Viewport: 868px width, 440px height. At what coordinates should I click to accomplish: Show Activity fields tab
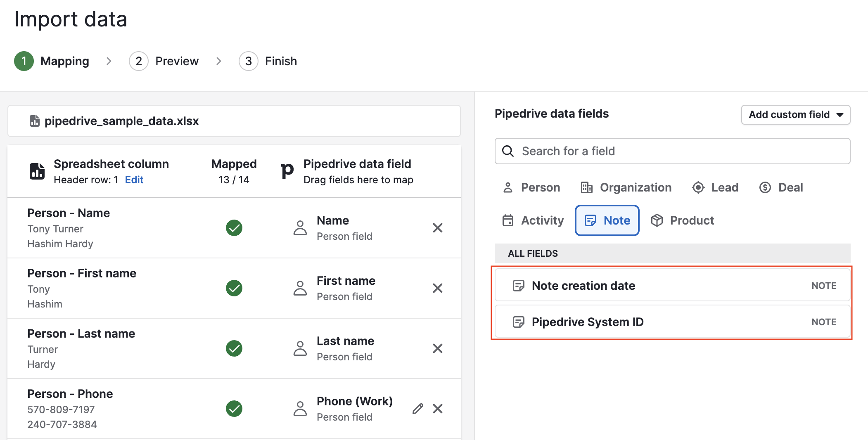(532, 220)
